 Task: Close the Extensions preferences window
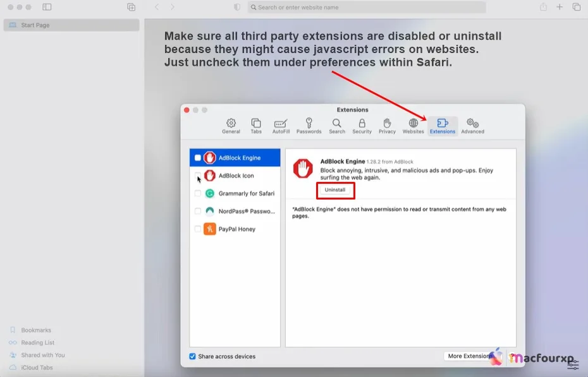tap(187, 110)
